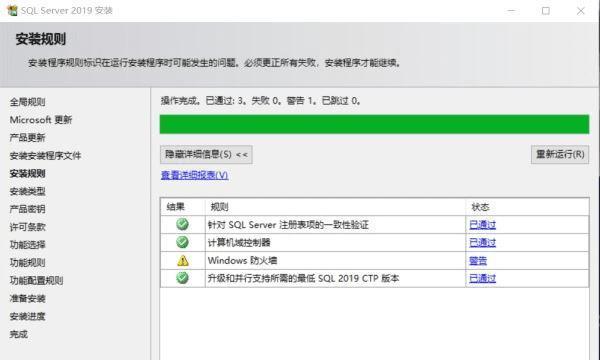
Task: Close the SQL Server 2019 安装 window
Action: 580,11
